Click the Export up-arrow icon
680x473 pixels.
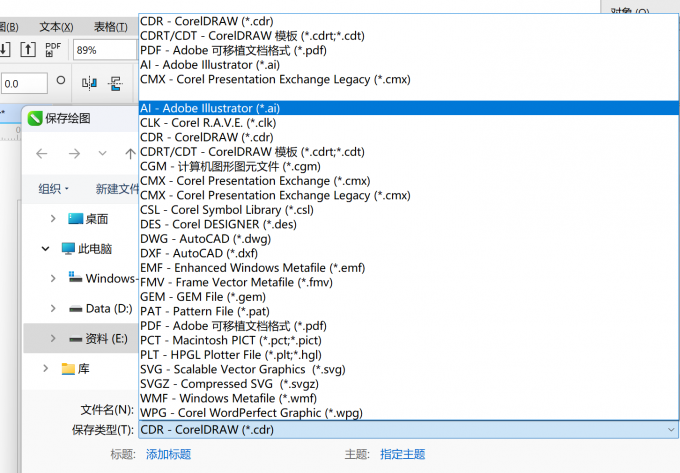click(28, 49)
